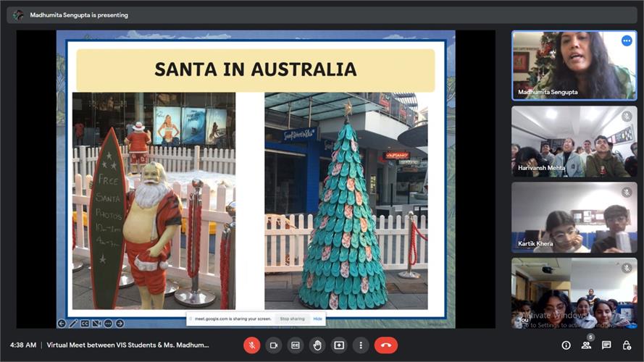Select Kartik Khera's video tile

point(574,217)
